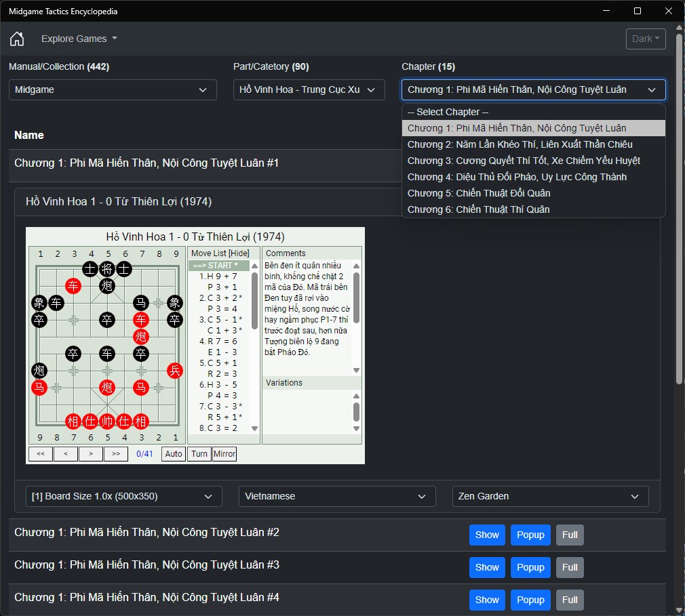Select move 8. C 3 = 2
This screenshot has height=616, width=685.
(219, 428)
